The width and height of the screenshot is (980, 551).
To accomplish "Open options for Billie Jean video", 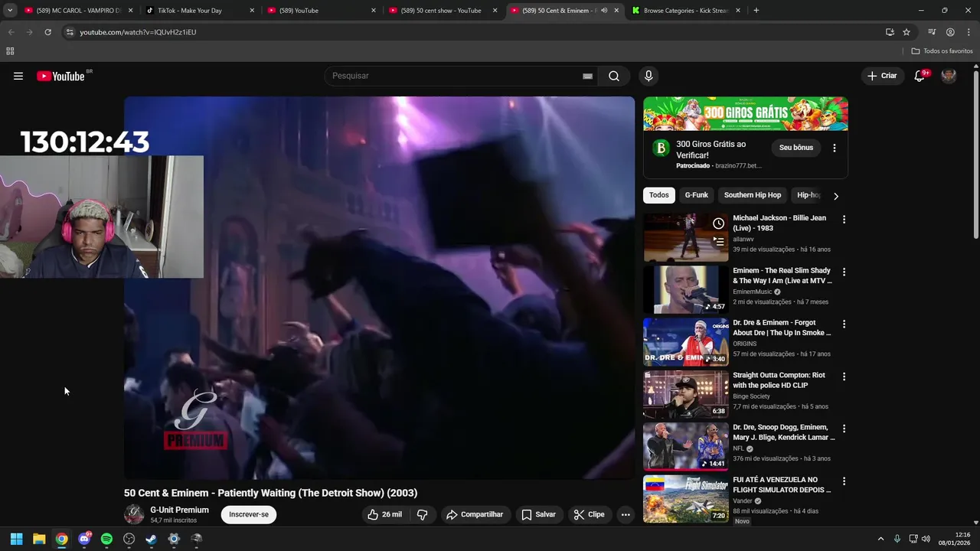I will (x=844, y=220).
